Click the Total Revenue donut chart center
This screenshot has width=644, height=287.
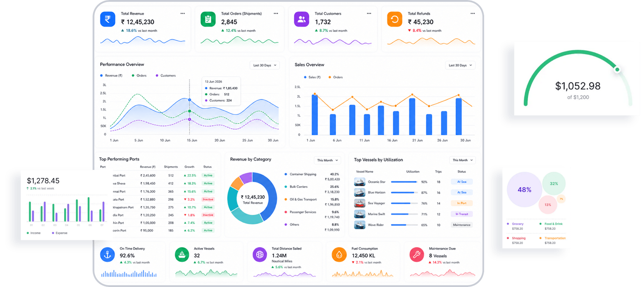pyautogui.click(x=253, y=199)
